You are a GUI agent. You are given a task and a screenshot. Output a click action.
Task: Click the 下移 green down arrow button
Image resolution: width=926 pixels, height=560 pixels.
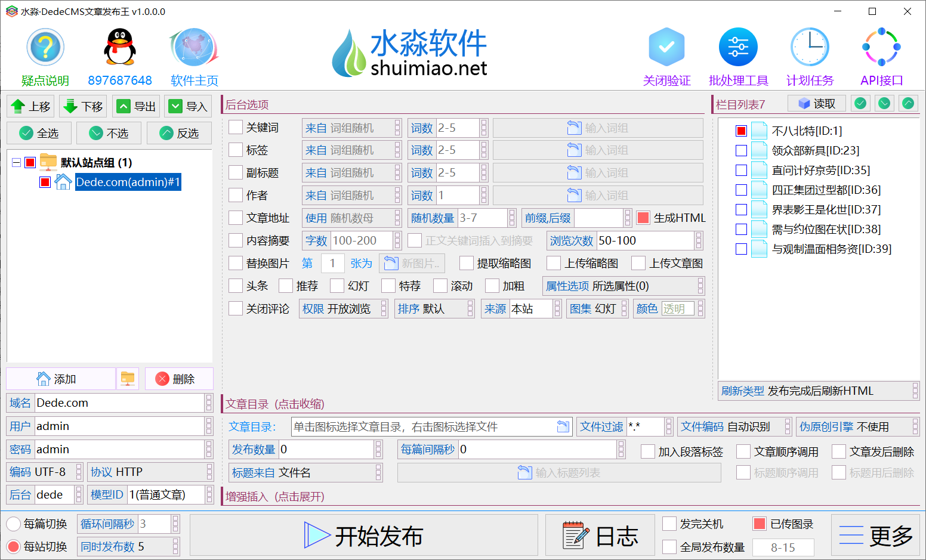click(83, 106)
